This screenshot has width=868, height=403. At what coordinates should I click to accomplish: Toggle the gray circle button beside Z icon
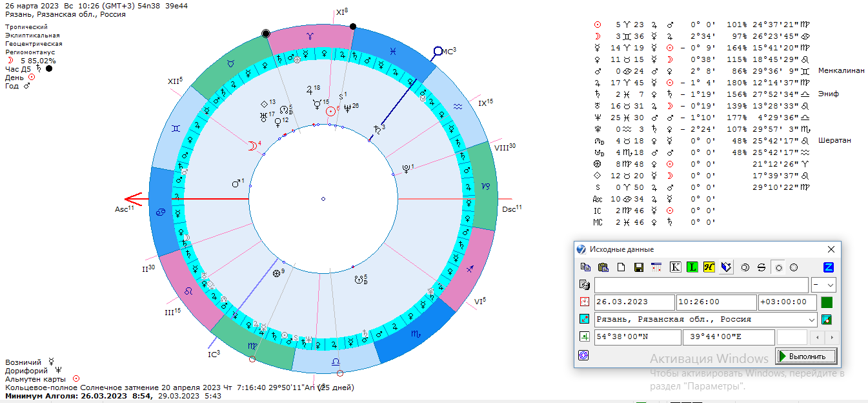click(x=794, y=267)
